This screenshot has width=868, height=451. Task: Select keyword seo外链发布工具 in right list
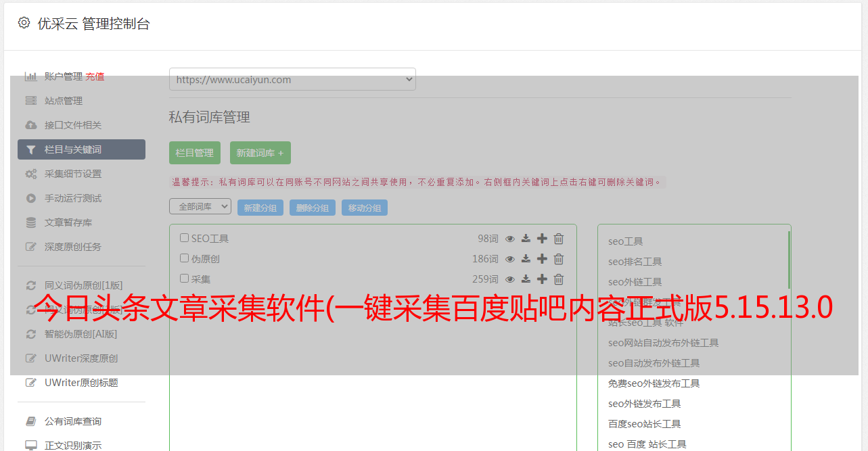[x=645, y=404]
